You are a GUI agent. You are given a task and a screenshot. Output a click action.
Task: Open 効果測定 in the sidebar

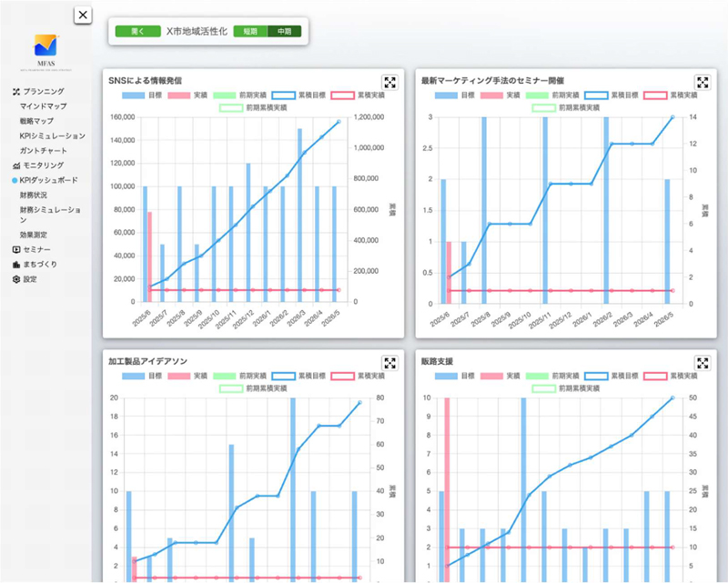[34, 235]
